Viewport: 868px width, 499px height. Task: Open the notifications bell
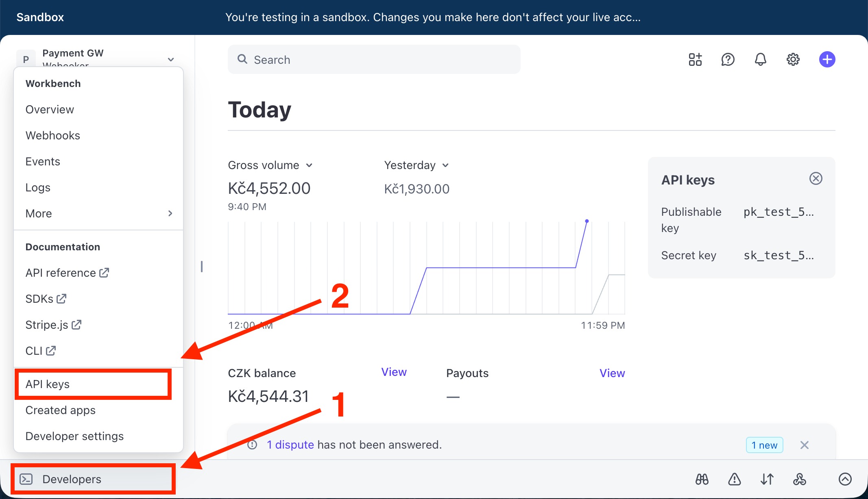(x=760, y=60)
